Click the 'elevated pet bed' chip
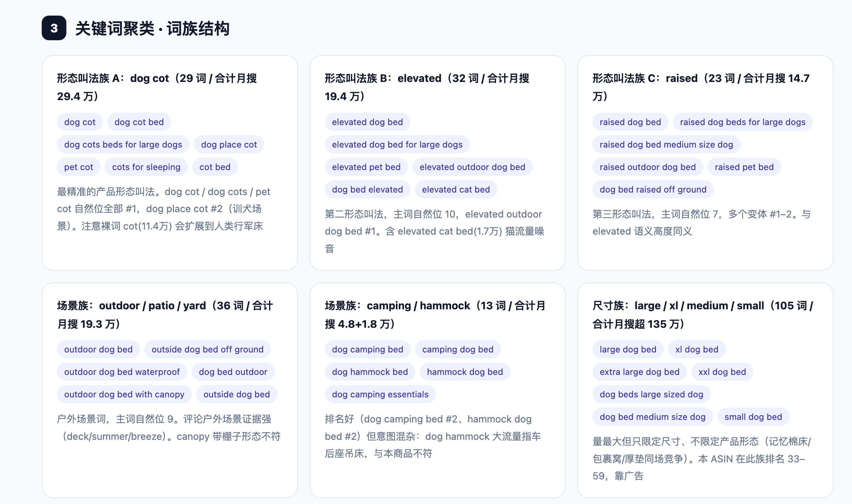This screenshot has width=852, height=504. click(367, 167)
